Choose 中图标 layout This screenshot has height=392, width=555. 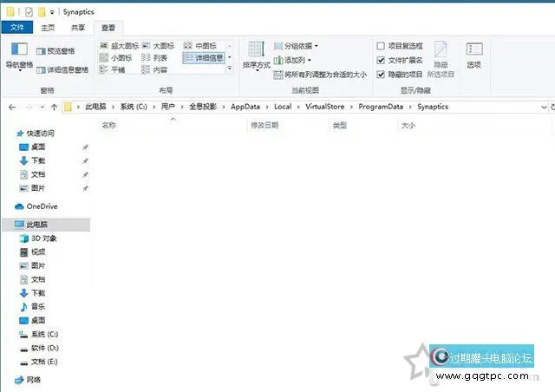click(200, 46)
